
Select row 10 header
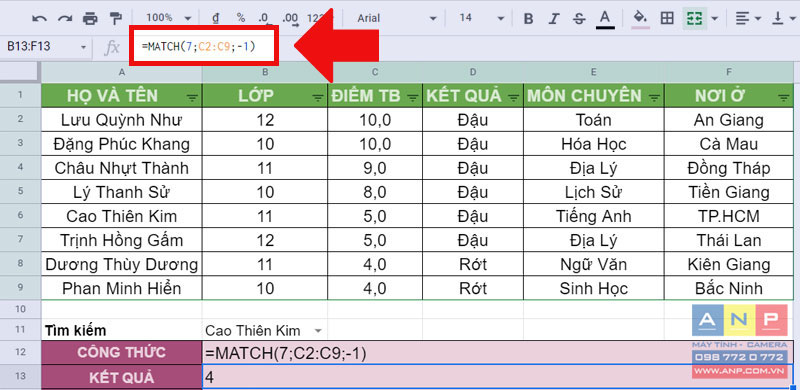click(x=20, y=309)
